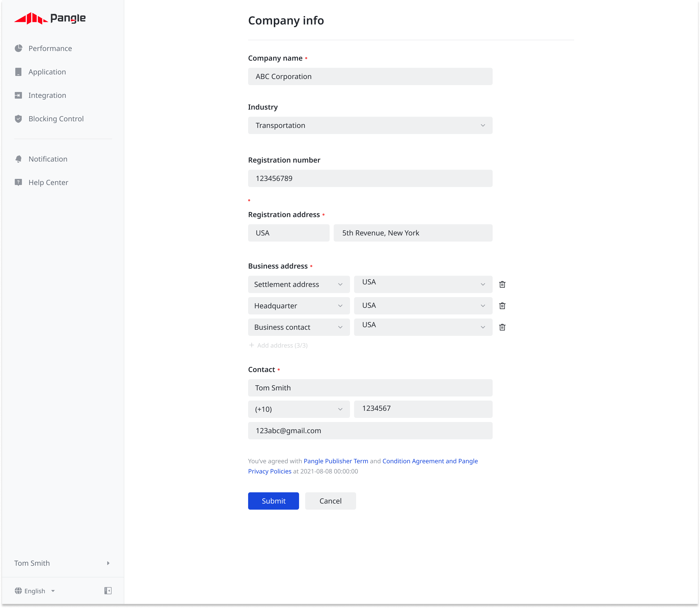Click the Business address label
Viewport: 700px width, 608px height.
tap(278, 266)
